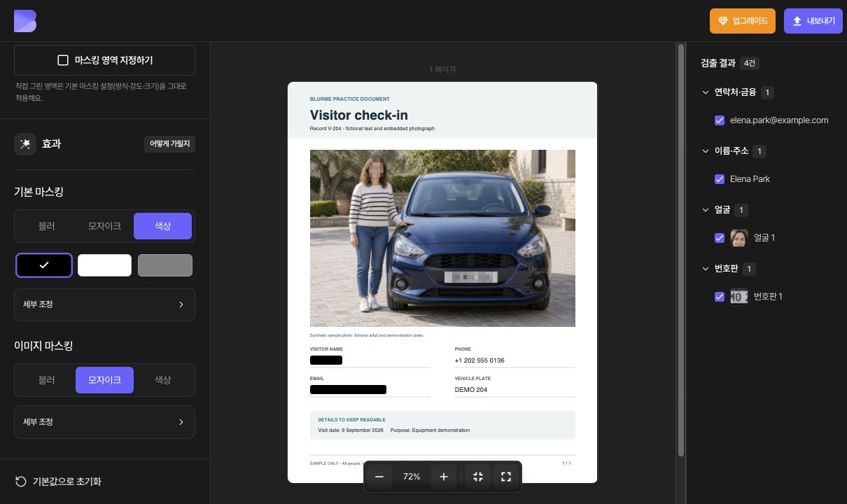This screenshot has width=847, height=504.
Task: Uncheck the elena.park@example.com checkbox
Action: (x=720, y=120)
